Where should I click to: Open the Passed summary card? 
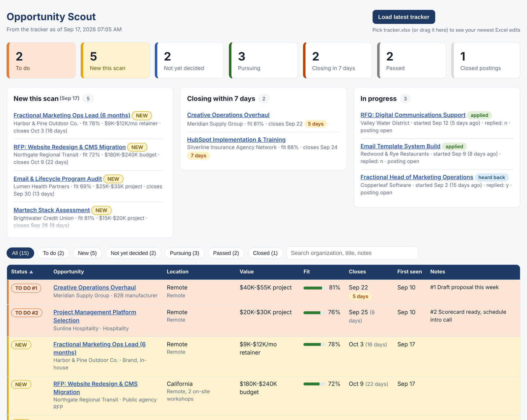coord(412,60)
